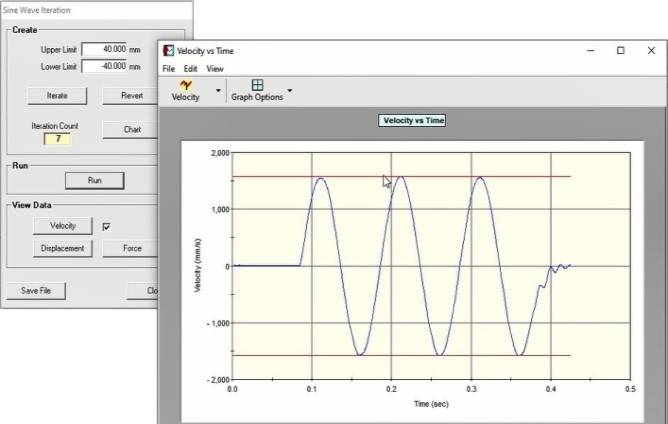Show Displacement data
This screenshot has height=424, width=668.
point(63,248)
